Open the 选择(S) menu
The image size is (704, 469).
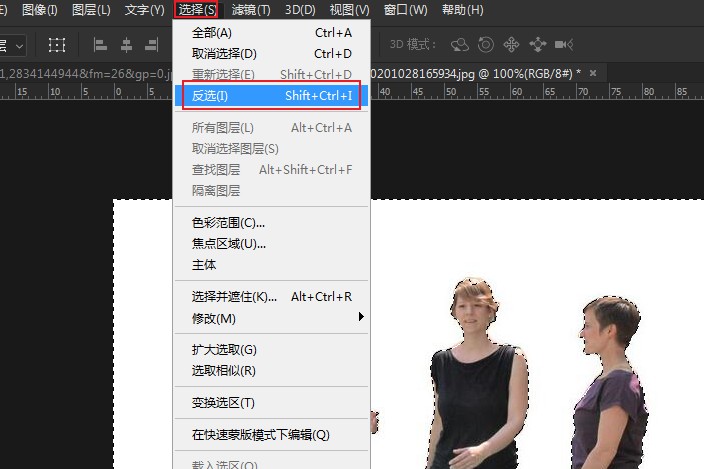click(196, 9)
